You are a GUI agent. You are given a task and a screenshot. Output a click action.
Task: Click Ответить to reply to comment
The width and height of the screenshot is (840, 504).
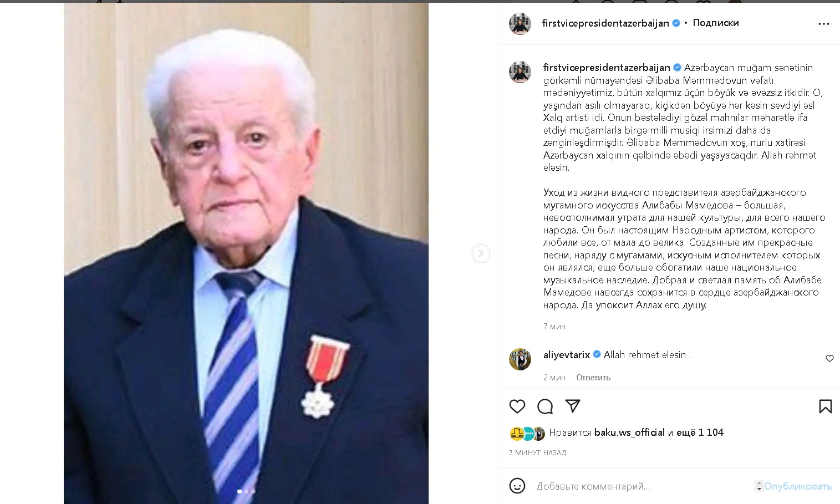593,378
